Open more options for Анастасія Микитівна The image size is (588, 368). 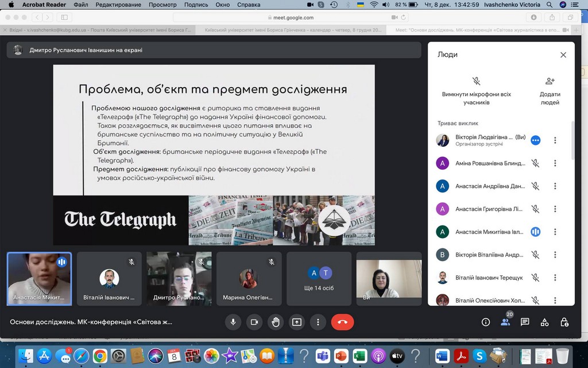click(x=555, y=232)
